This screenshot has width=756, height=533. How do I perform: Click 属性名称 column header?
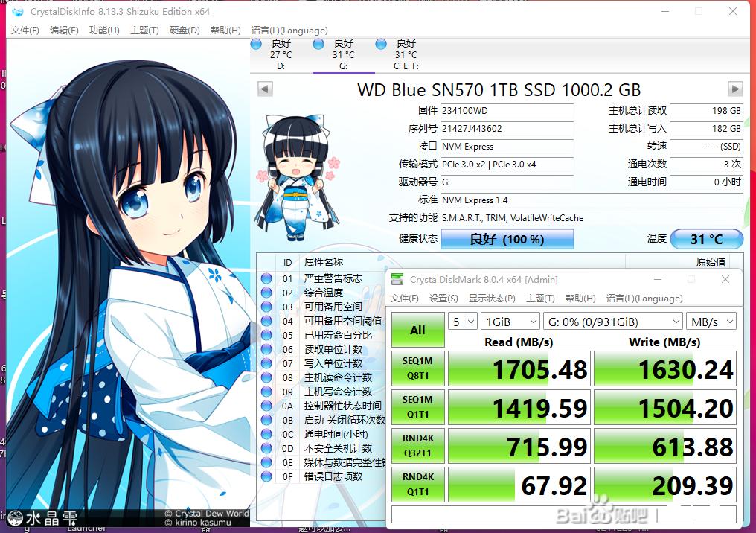pos(324,262)
